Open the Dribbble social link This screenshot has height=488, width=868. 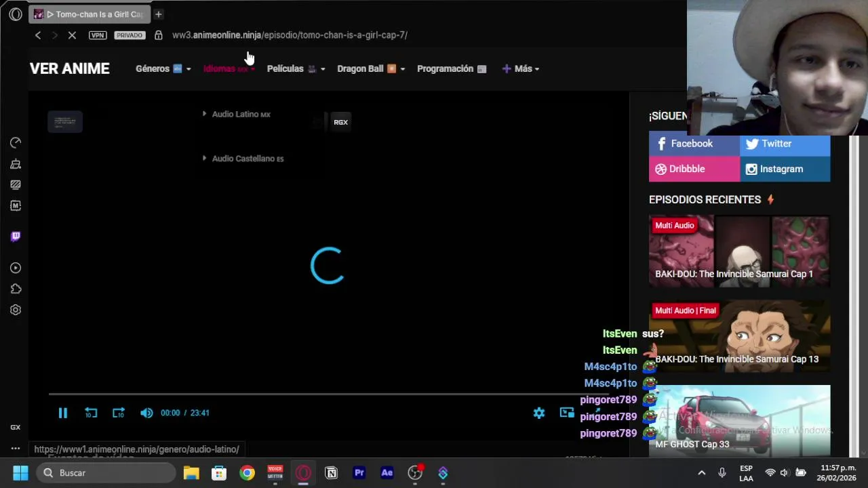(x=694, y=169)
